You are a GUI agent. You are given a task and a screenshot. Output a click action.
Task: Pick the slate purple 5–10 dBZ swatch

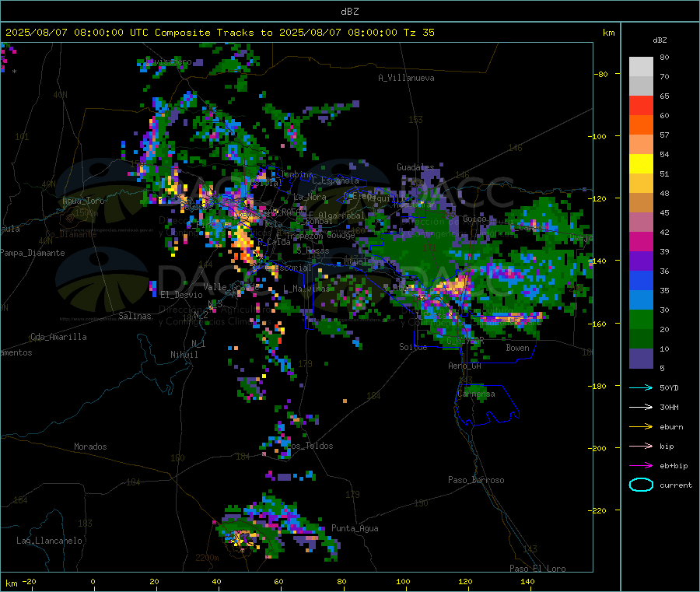(x=641, y=359)
